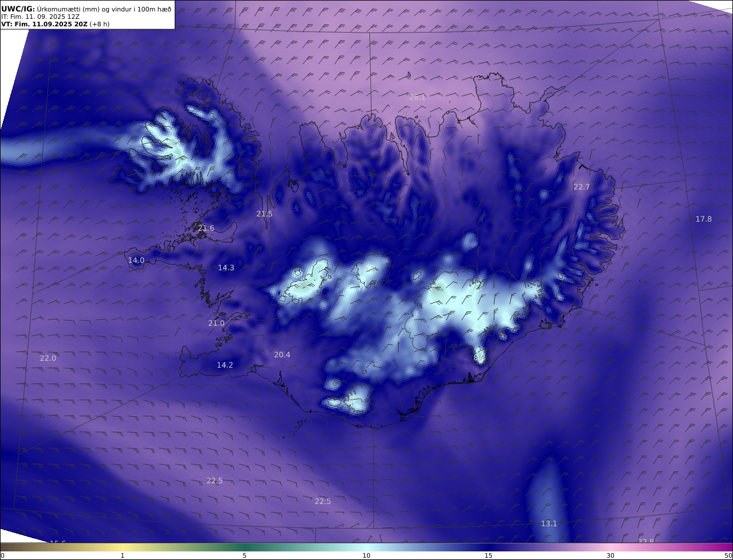The height and width of the screenshot is (560, 733).
Task: Click the 1 tick label on colorbar
Action: coord(123,556)
